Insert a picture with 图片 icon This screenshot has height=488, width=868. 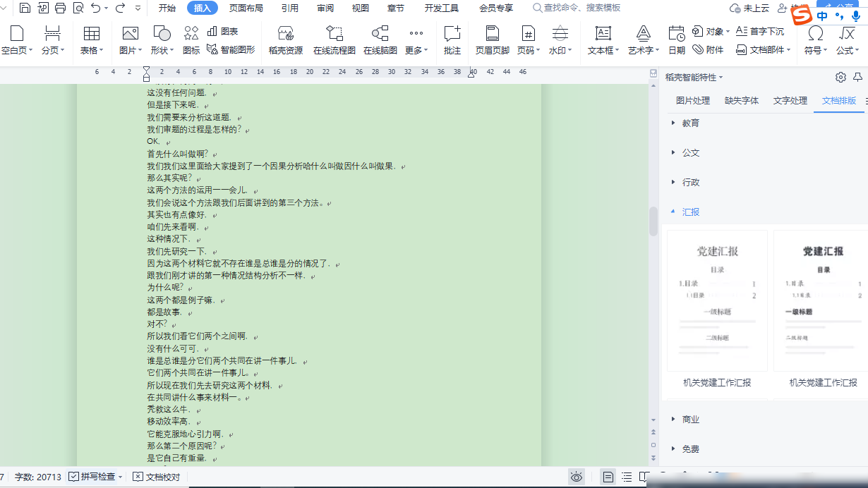tap(130, 39)
